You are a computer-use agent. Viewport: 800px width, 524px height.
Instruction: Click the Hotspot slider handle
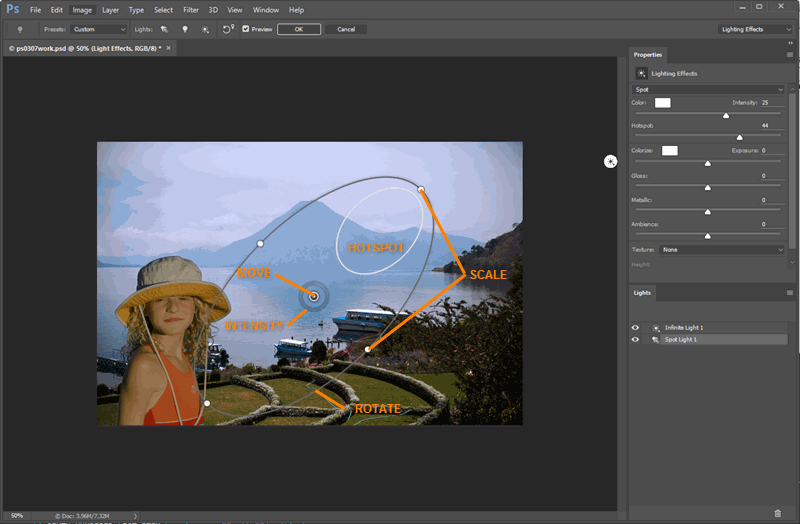(740, 137)
